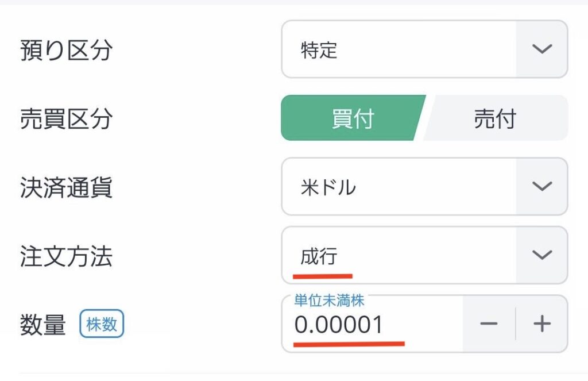Image resolution: width=588 pixels, height=381 pixels.
Task: Click the chevron arrow in 預り区分 row
Action: click(x=541, y=49)
